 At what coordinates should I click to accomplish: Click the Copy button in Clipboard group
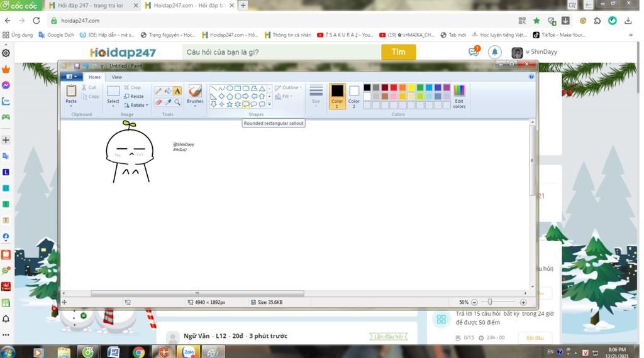click(90, 96)
